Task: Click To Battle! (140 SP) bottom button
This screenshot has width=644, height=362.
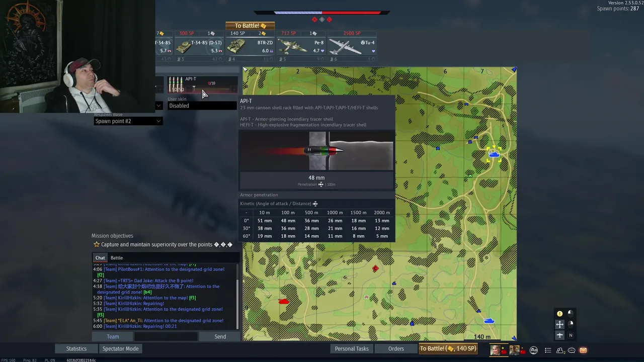Action: pyautogui.click(x=448, y=349)
